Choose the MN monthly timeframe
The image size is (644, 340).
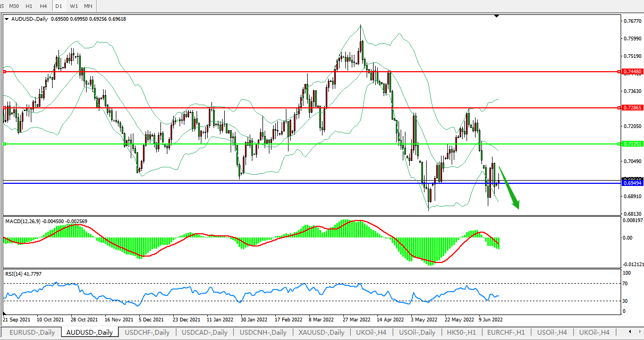(x=88, y=6)
